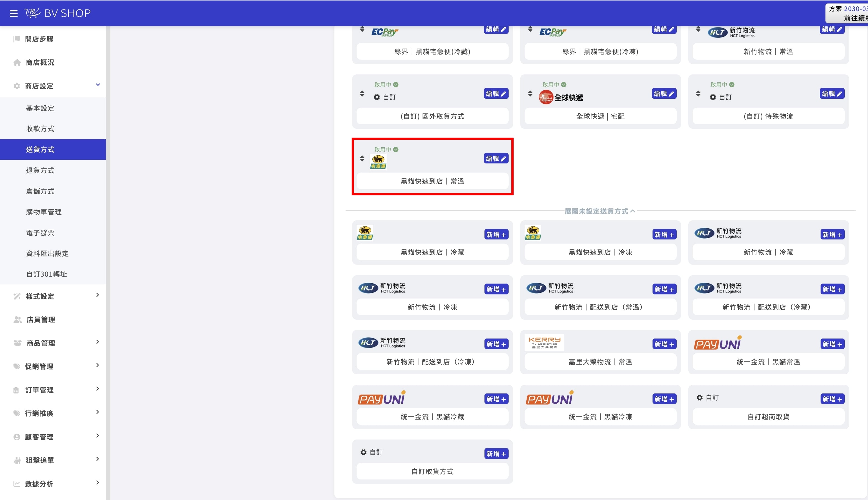The image size is (868, 500).
Task: Click 編輯 on 全球快遞｜宅配 card
Action: click(x=664, y=94)
